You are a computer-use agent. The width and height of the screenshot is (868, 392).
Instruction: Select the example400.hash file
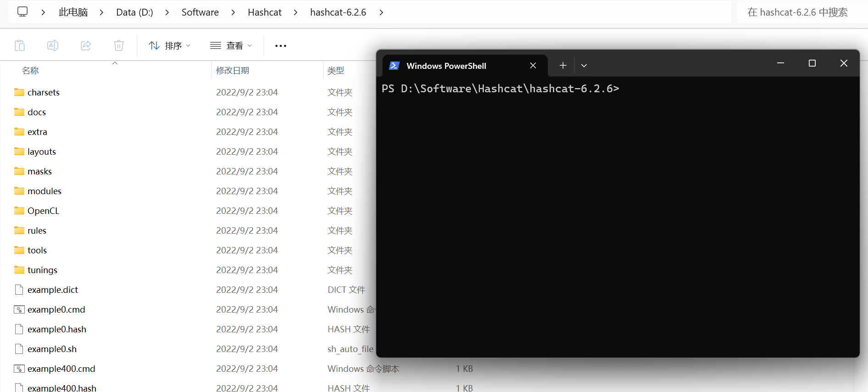click(62, 388)
